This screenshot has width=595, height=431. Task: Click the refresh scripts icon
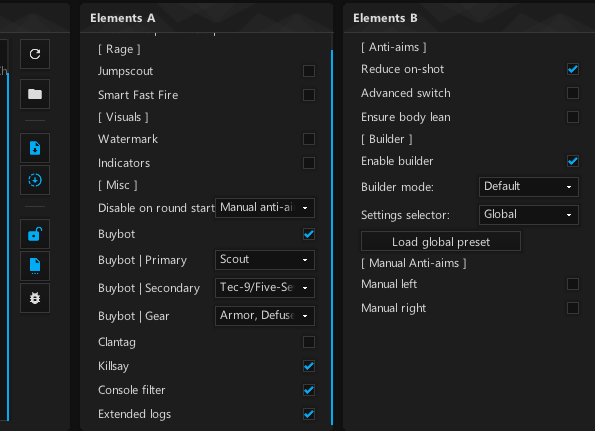click(35, 54)
